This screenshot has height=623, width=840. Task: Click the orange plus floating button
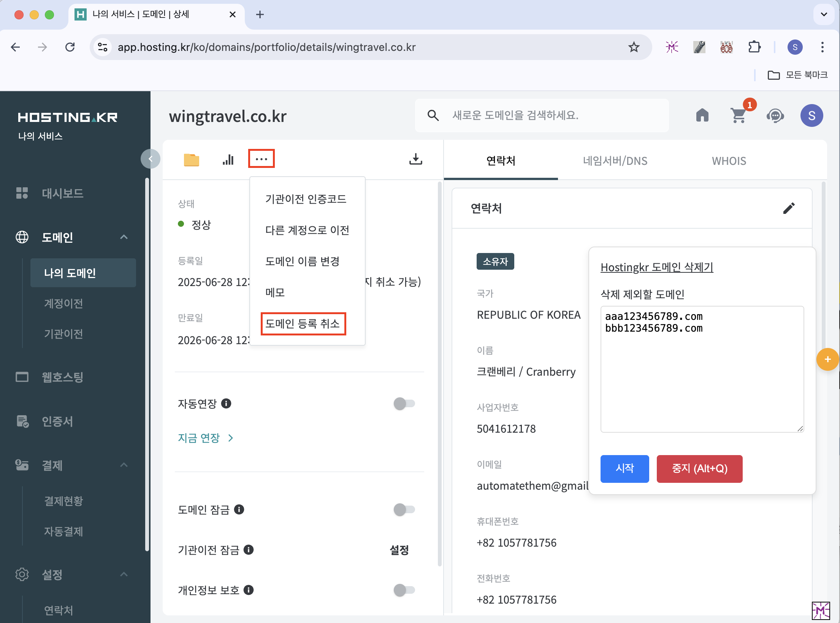[827, 359]
